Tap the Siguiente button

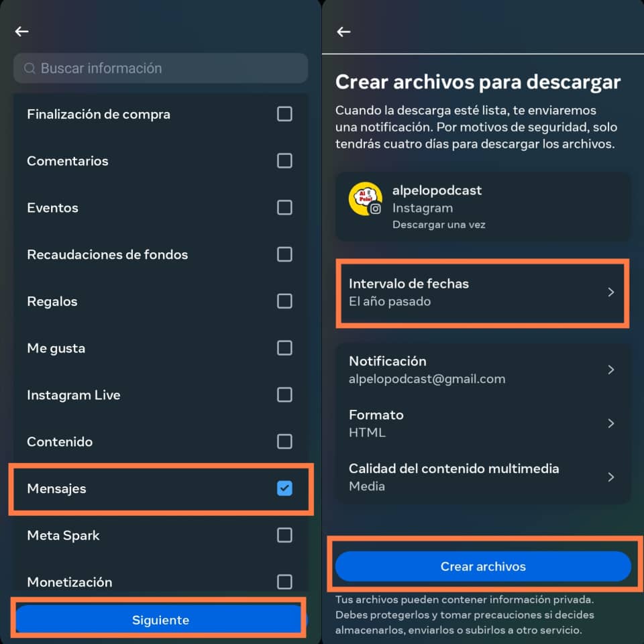pyautogui.click(x=160, y=620)
